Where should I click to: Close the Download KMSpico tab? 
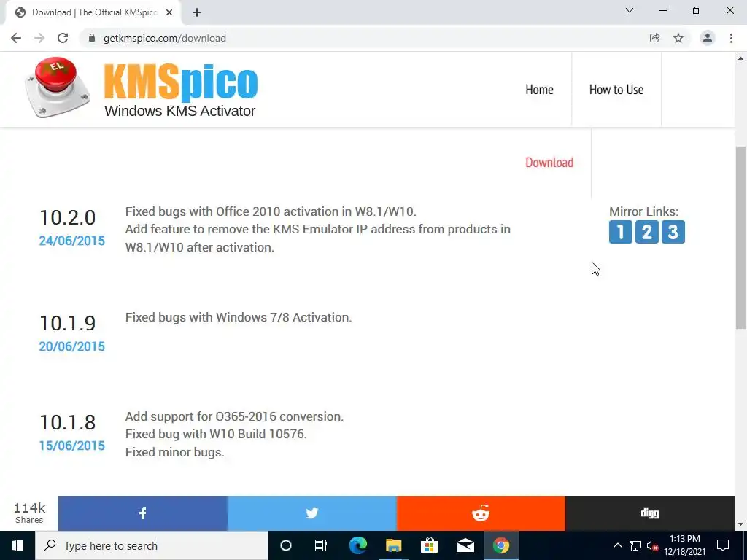pyautogui.click(x=169, y=12)
